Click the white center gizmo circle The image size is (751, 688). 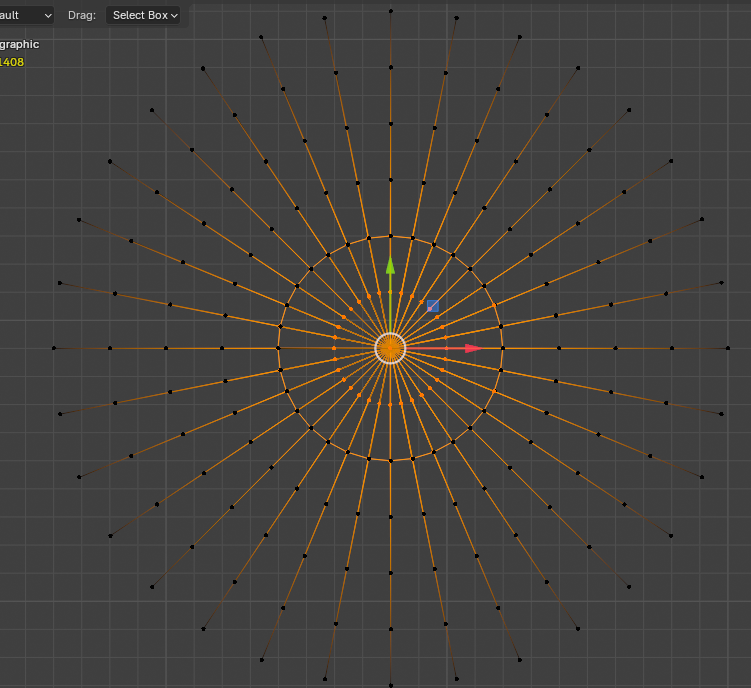pos(390,348)
